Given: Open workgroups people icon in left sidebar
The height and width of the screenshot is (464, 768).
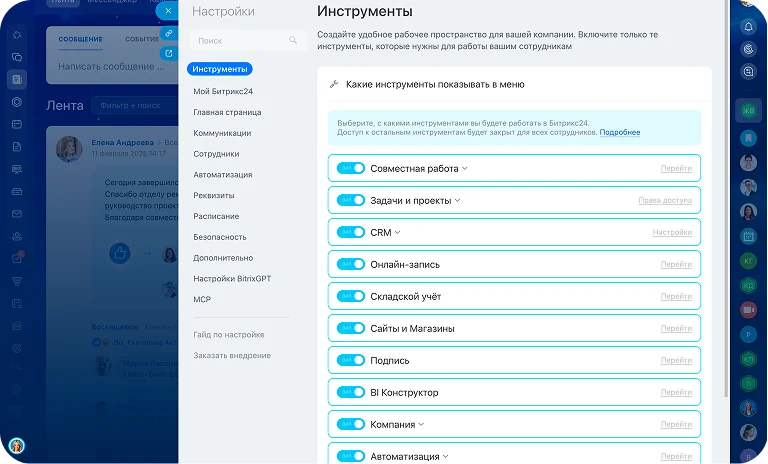Looking at the screenshot, I should (x=17, y=236).
